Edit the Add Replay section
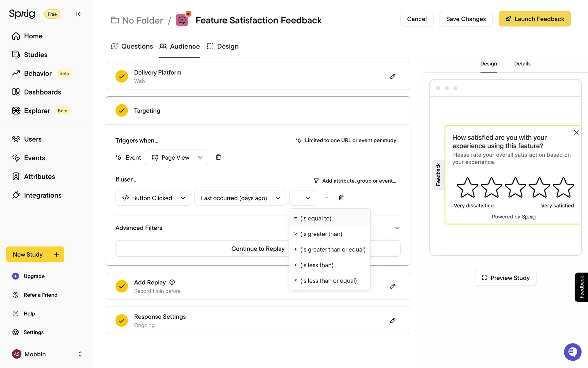The image size is (588, 368). tap(393, 286)
